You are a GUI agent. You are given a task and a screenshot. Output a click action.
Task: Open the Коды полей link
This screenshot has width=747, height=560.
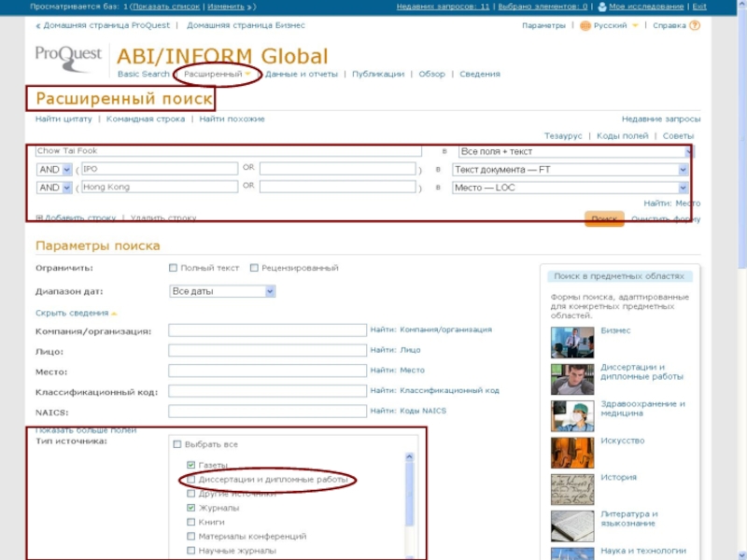tap(622, 136)
